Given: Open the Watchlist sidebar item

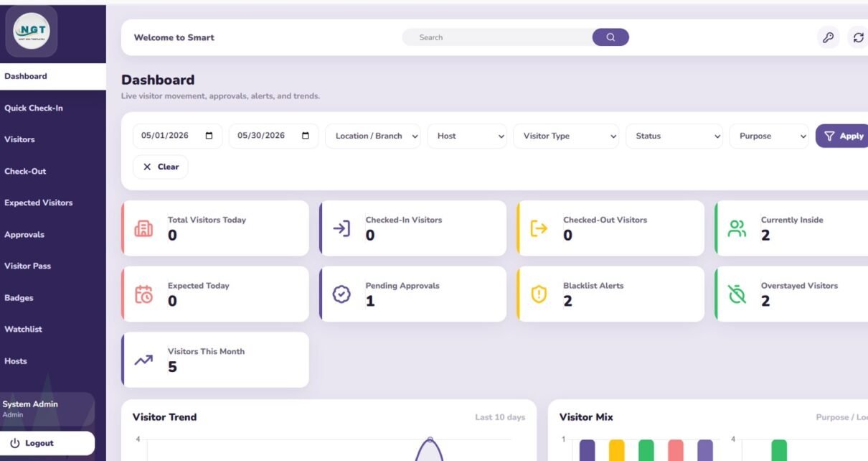Looking at the screenshot, I should click(x=23, y=329).
